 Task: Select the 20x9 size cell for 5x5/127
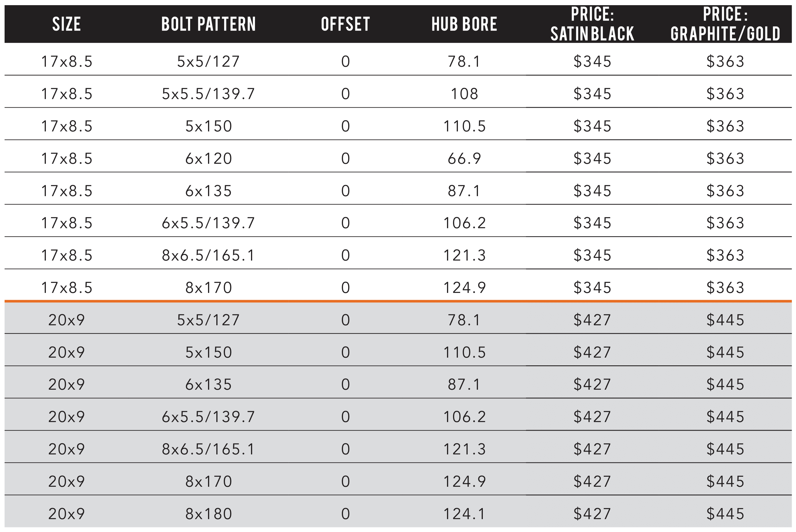[66, 320]
